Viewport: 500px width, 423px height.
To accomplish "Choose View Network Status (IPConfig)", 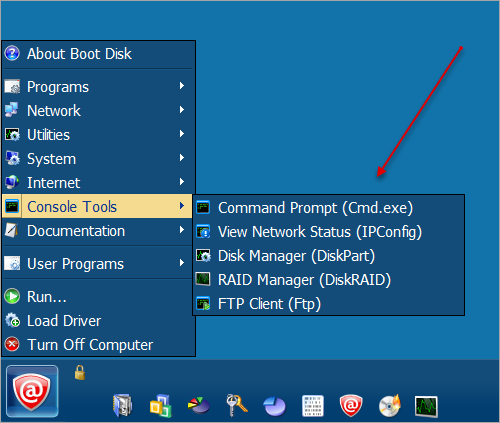I will point(328,232).
